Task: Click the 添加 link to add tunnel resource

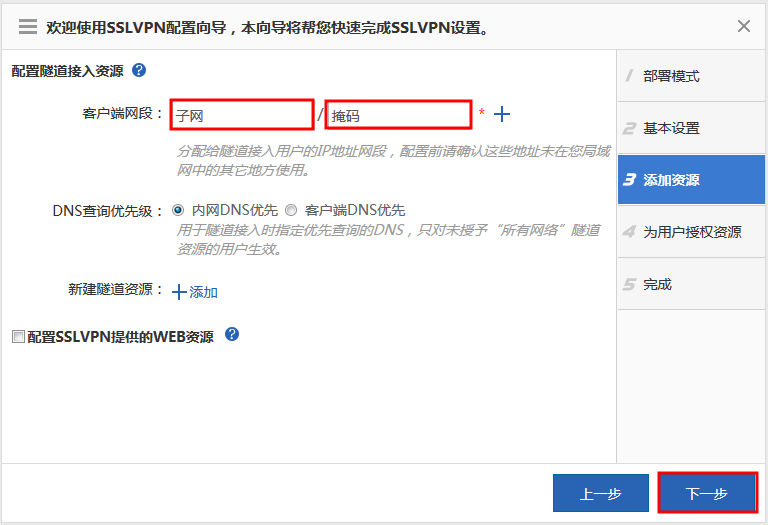Action: point(195,292)
